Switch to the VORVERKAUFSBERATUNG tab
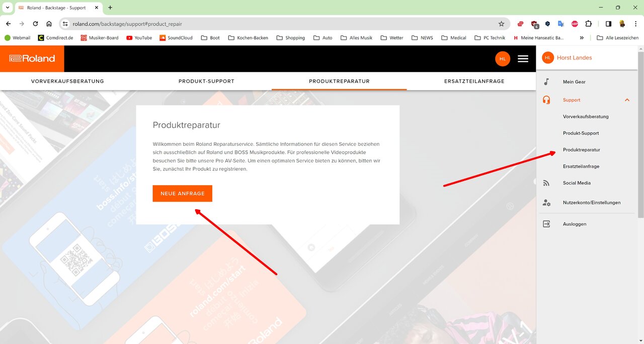Image resolution: width=644 pixels, height=344 pixels. pos(67,81)
